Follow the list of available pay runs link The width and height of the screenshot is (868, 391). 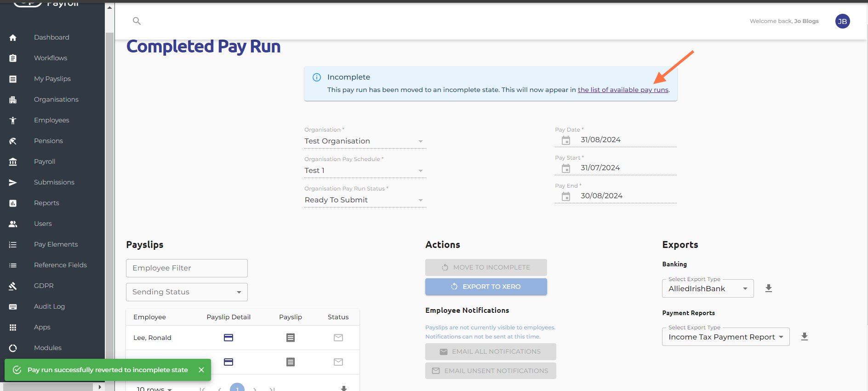pyautogui.click(x=623, y=90)
